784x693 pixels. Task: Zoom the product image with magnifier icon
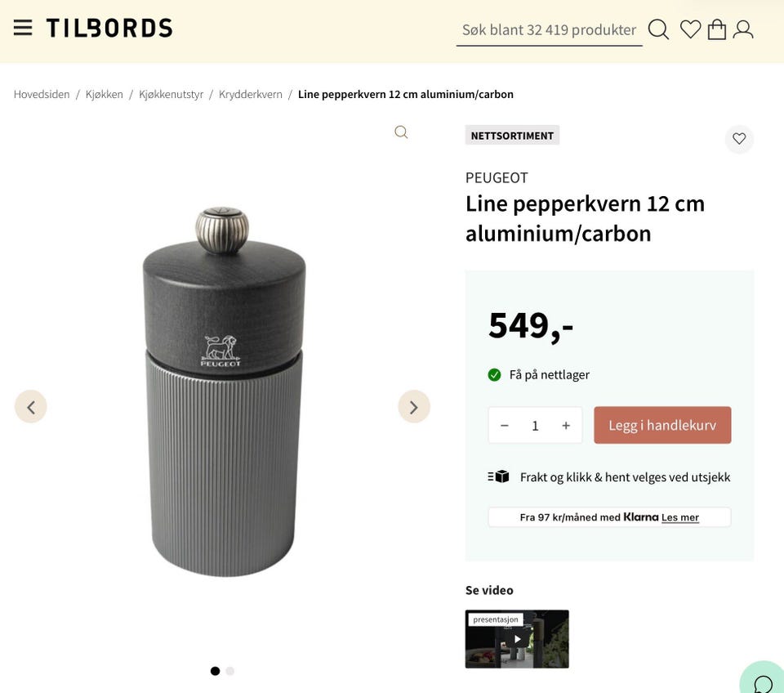click(x=400, y=132)
